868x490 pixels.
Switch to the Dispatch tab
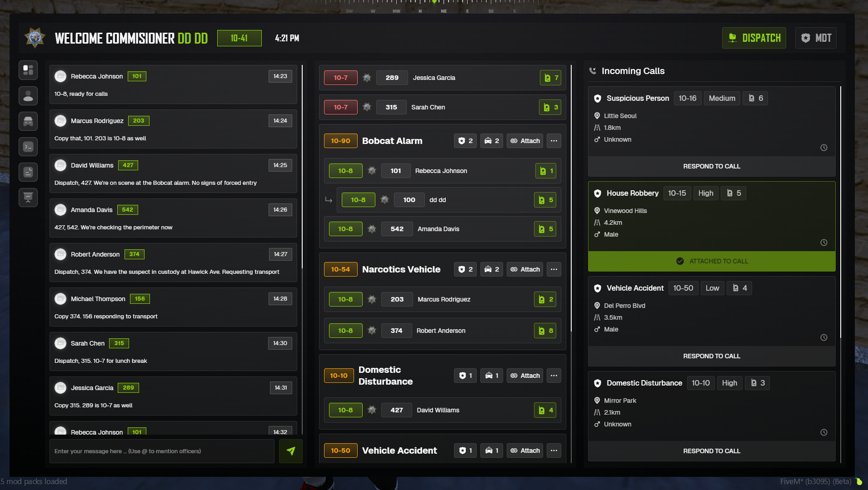pos(754,38)
